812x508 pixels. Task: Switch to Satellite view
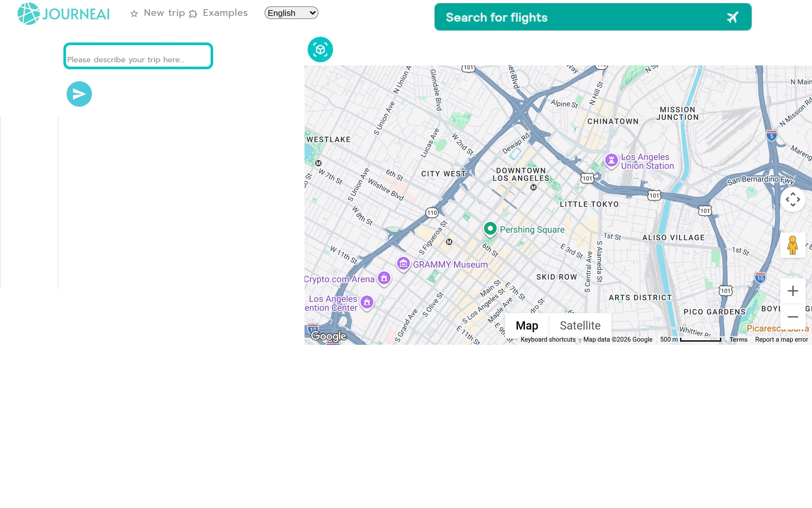click(x=580, y=325)
